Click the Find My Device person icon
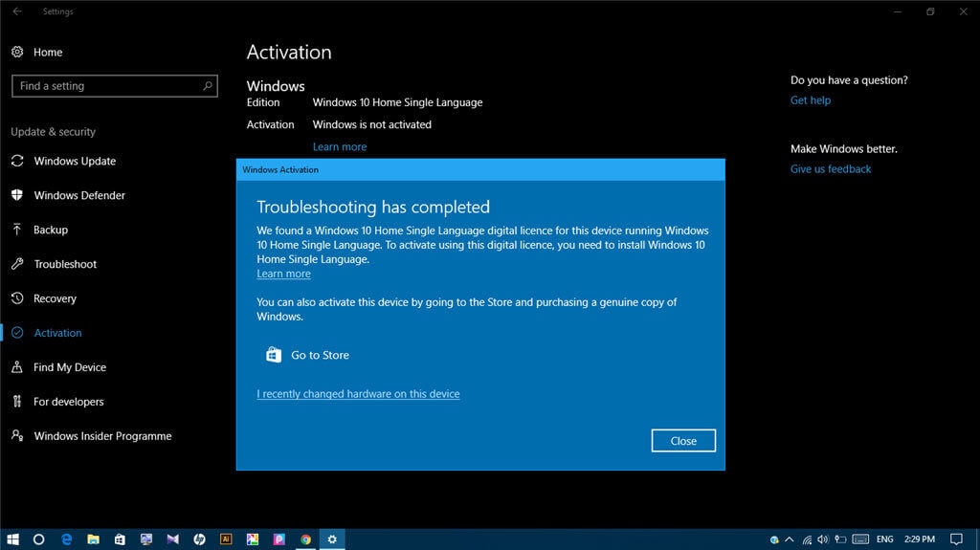The width and height of the screenshot is (980, 550). [x=17, y=367]
